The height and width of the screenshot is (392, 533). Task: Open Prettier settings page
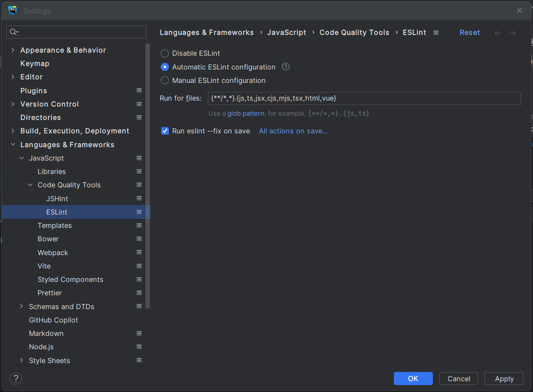pyautogui.click(x=50, y=293)
